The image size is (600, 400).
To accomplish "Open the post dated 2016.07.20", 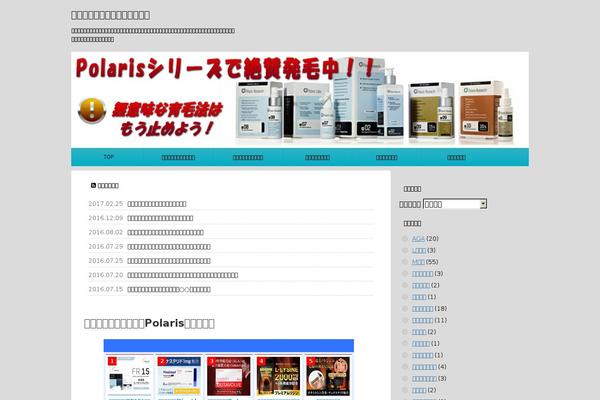I will (183, 275).
